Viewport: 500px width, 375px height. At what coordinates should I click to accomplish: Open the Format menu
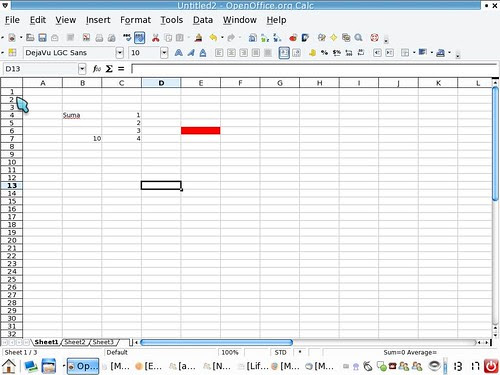[x=135, y=20]
